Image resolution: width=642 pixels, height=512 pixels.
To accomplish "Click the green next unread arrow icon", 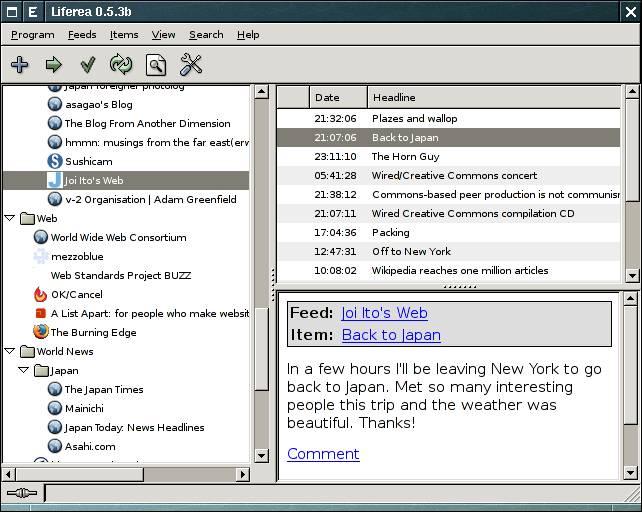I will pyautogui.click(x=54, y=65).
